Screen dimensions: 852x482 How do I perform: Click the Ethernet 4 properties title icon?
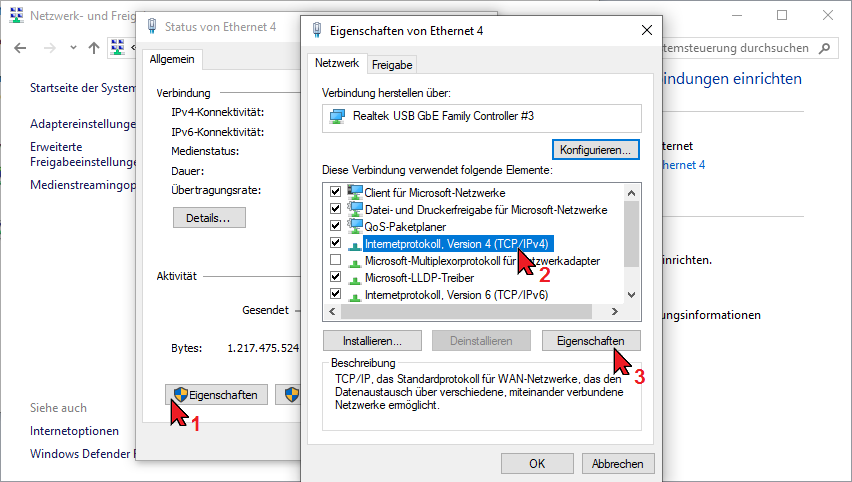click(319, 30)
